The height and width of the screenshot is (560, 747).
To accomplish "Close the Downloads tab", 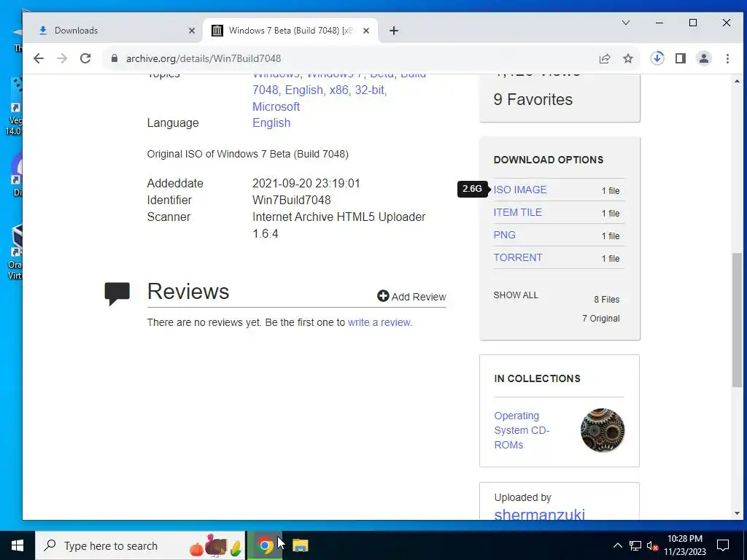I will pyautogui.click(x=192, y=31).
